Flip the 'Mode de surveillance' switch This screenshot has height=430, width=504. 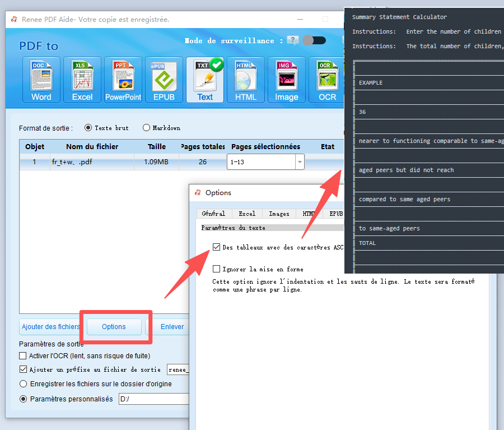click(x=314, y=40)
